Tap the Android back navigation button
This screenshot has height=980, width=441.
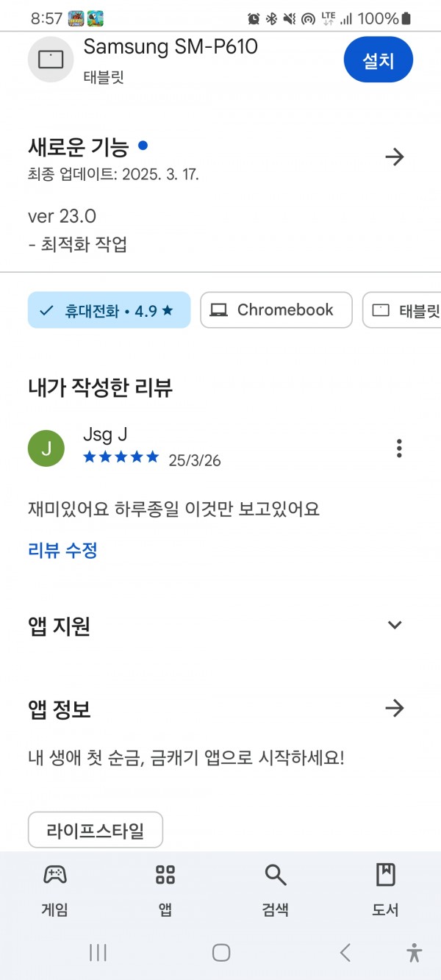(345, 953)
